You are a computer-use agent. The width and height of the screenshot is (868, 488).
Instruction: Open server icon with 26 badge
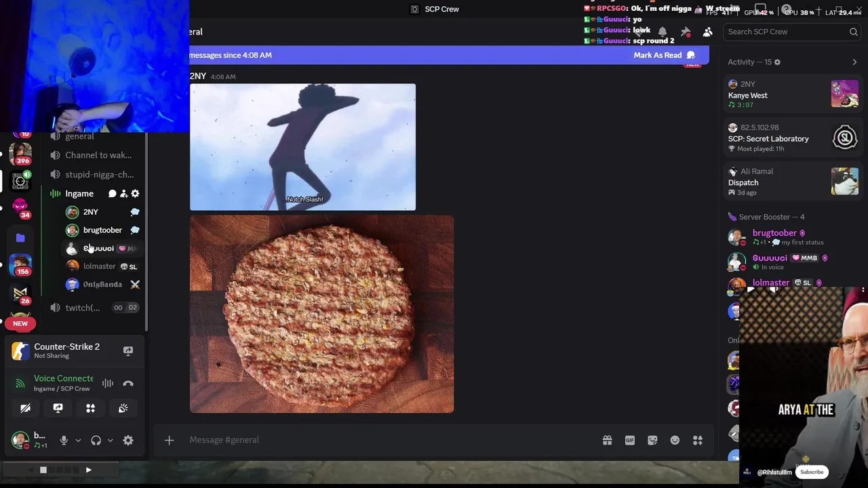point(20,294)
